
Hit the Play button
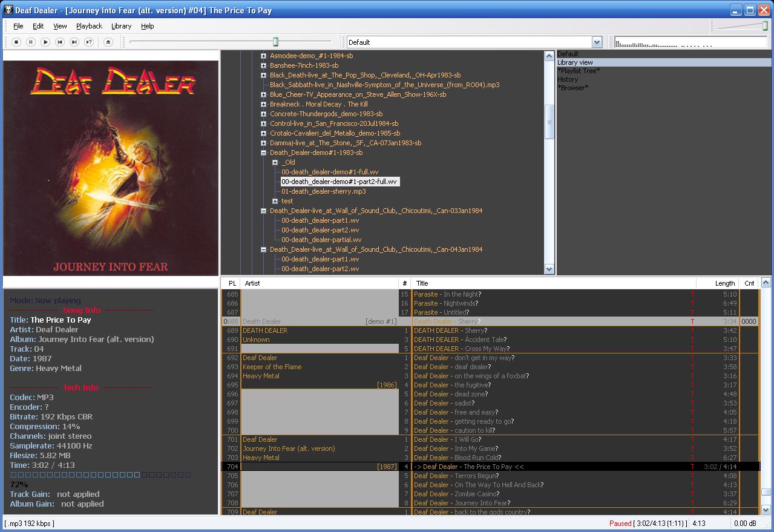click(x=45, y=42)
